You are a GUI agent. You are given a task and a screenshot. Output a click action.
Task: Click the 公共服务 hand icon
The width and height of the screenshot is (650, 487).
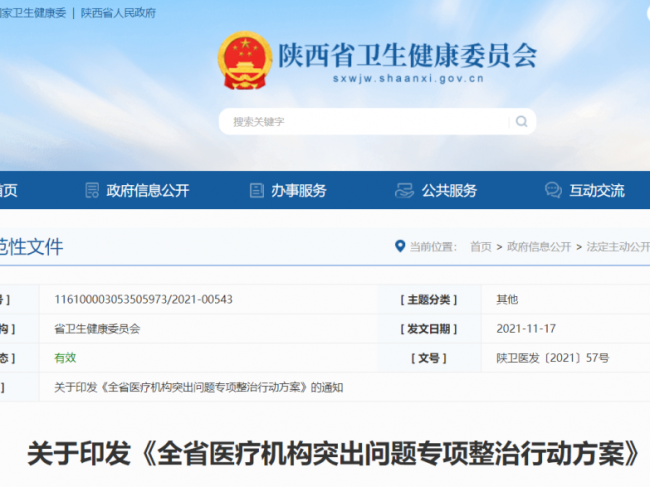[404, 190]
